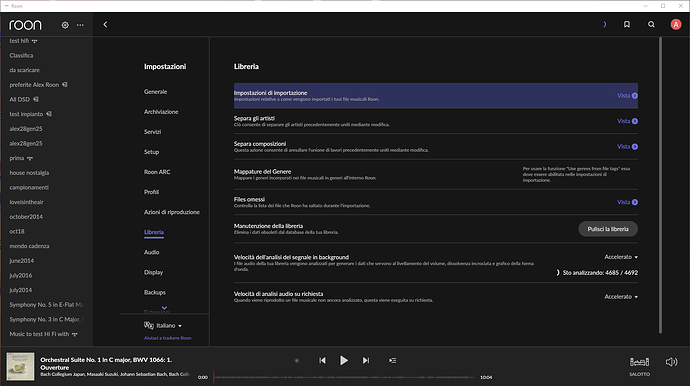
Task: Open the bookmarks icon
Action: point(627,25)
